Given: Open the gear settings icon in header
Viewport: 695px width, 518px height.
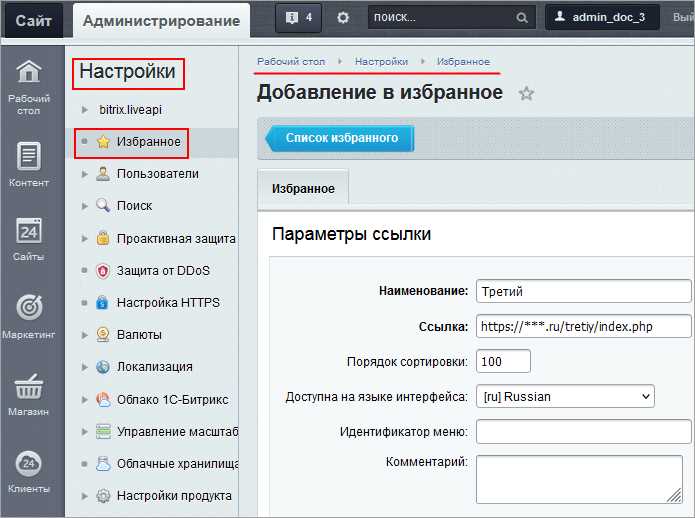Looking at the screenshot, I should (x=343, y=18).
